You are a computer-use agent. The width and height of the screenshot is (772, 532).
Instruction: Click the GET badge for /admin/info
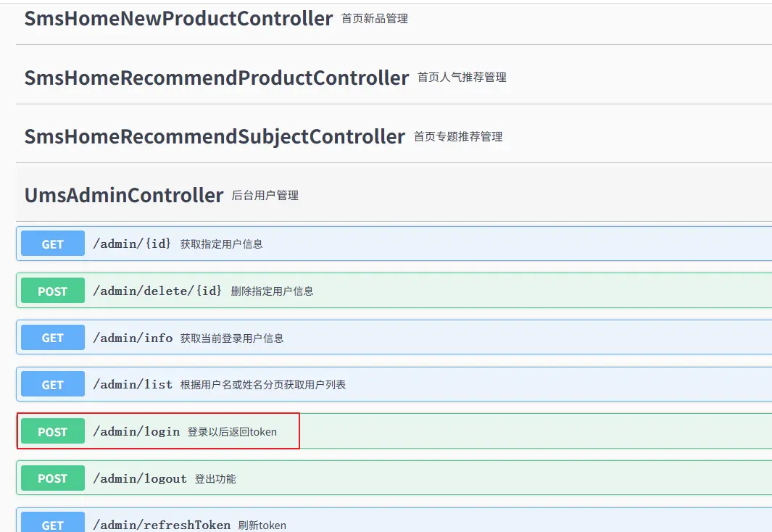(x=53, y=338)
